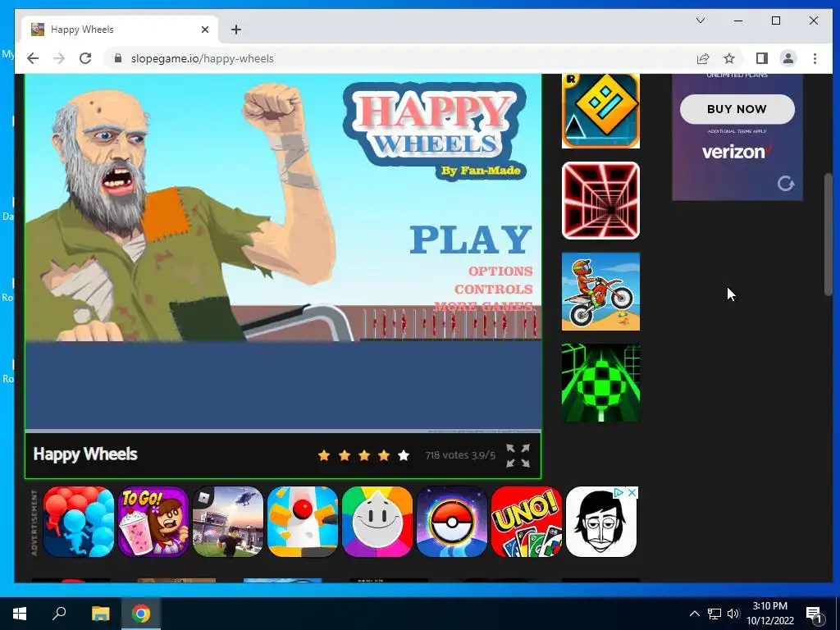
Task: Open the Geometry Dash game thumbnail
Action: [x=600, y=111]
